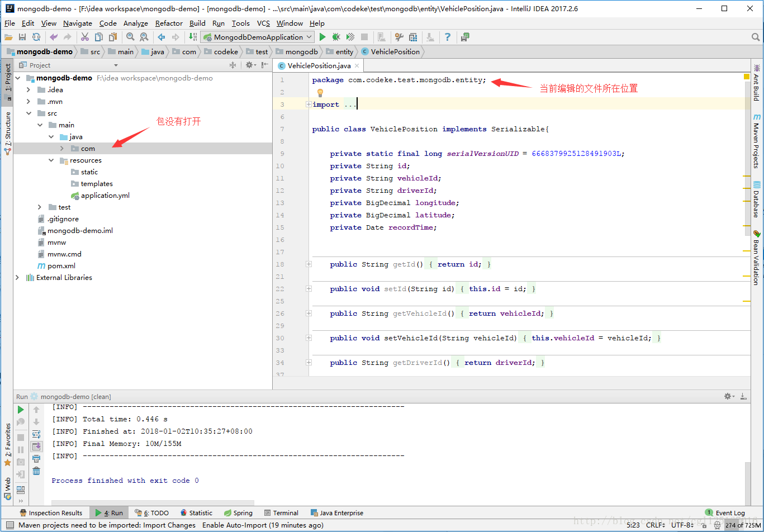Open the Refactor menu

[169, 23]
